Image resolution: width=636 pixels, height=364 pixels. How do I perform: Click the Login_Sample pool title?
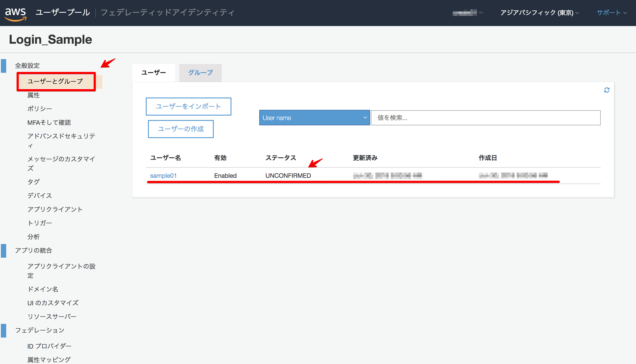tap(51, 39)
